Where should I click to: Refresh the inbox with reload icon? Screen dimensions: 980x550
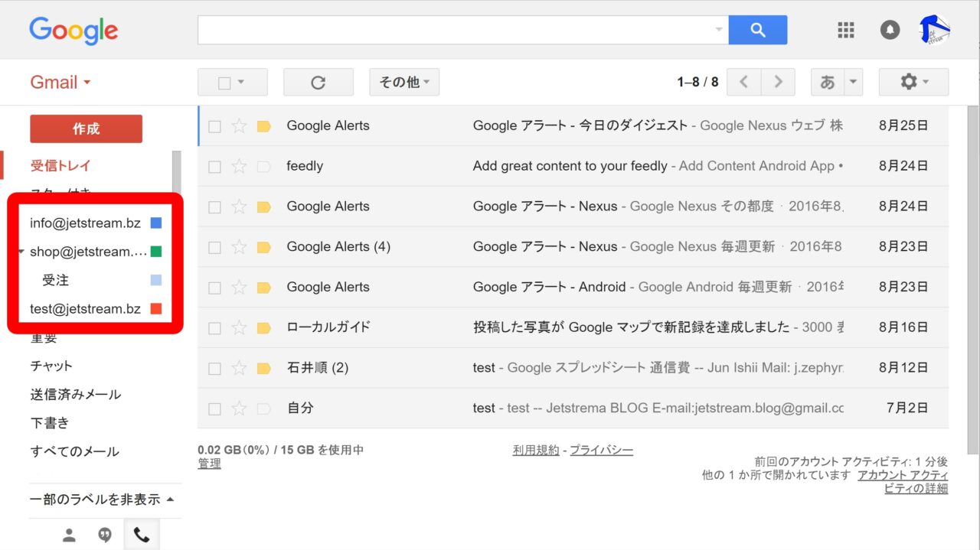point(318,83)
